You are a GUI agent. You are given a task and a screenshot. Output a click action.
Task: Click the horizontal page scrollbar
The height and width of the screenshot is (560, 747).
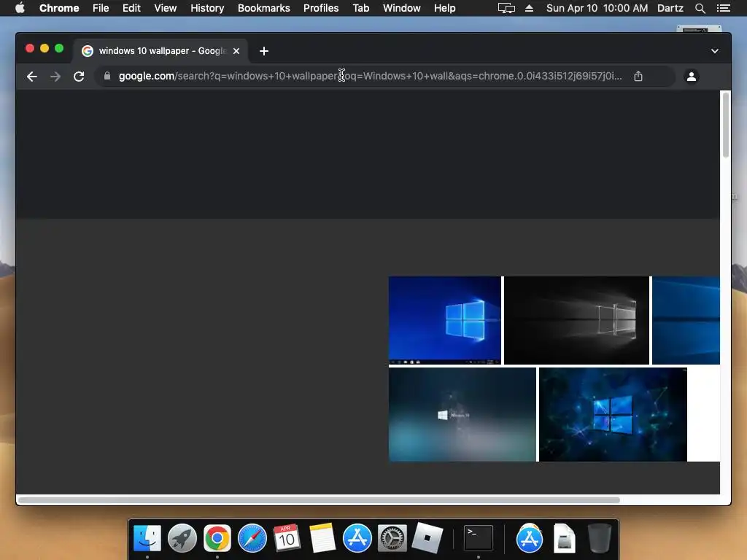(x=319, y=500)
